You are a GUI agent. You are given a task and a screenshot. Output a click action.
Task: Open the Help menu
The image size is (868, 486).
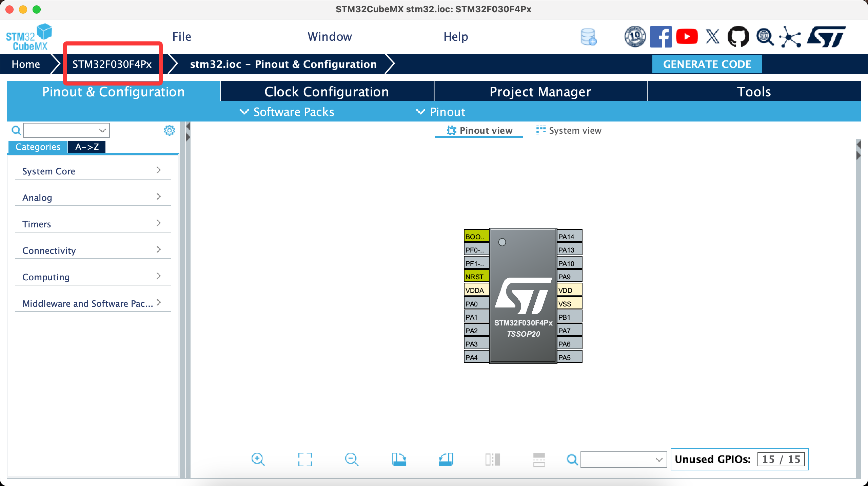456,37
